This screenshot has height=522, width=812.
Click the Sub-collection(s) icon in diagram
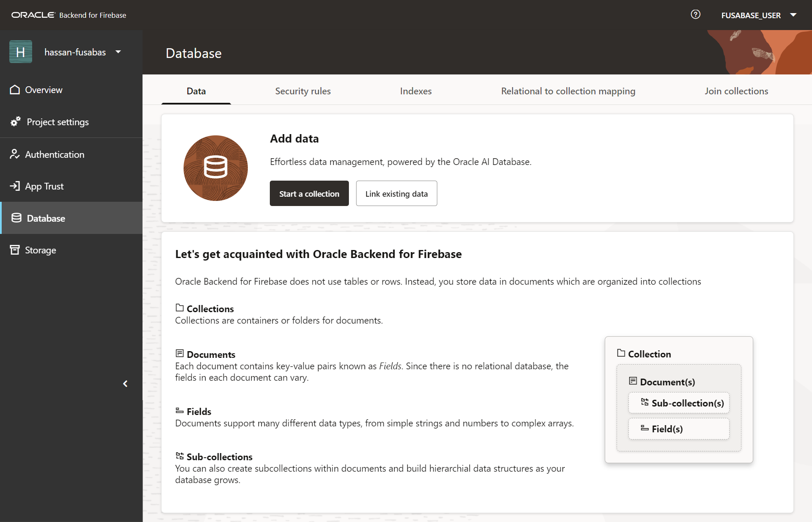pos(645,402)
